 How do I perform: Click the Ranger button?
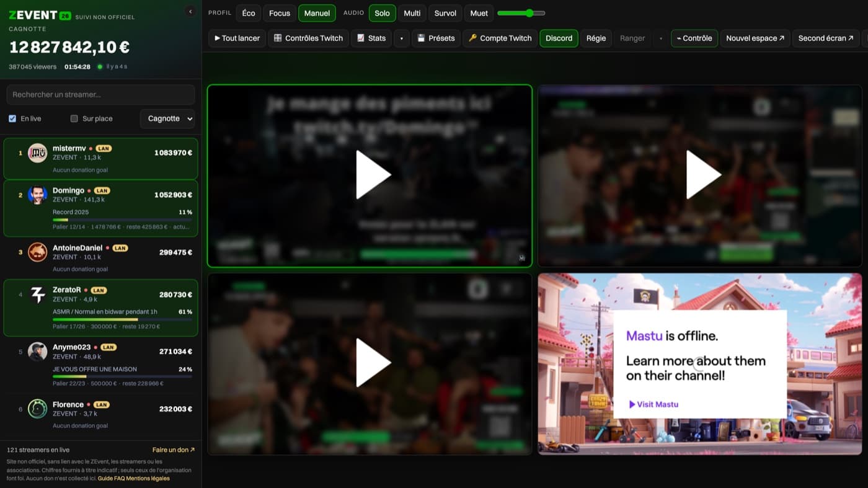[632, 38]
